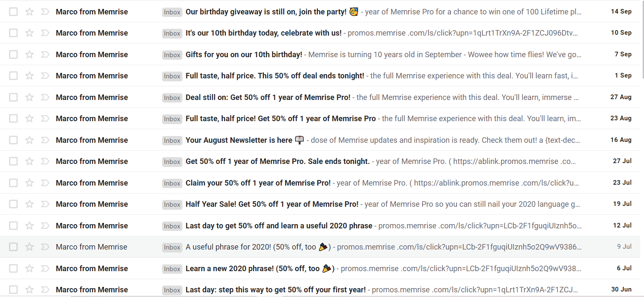Star the 14 Sep birthday giveaway email

click(x=29, y=12)
